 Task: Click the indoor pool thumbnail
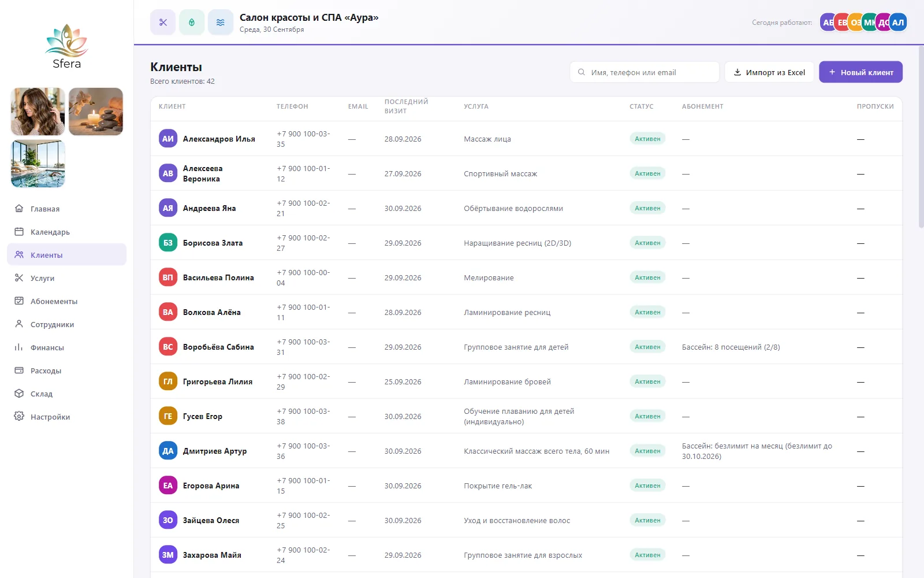[38, 164]
